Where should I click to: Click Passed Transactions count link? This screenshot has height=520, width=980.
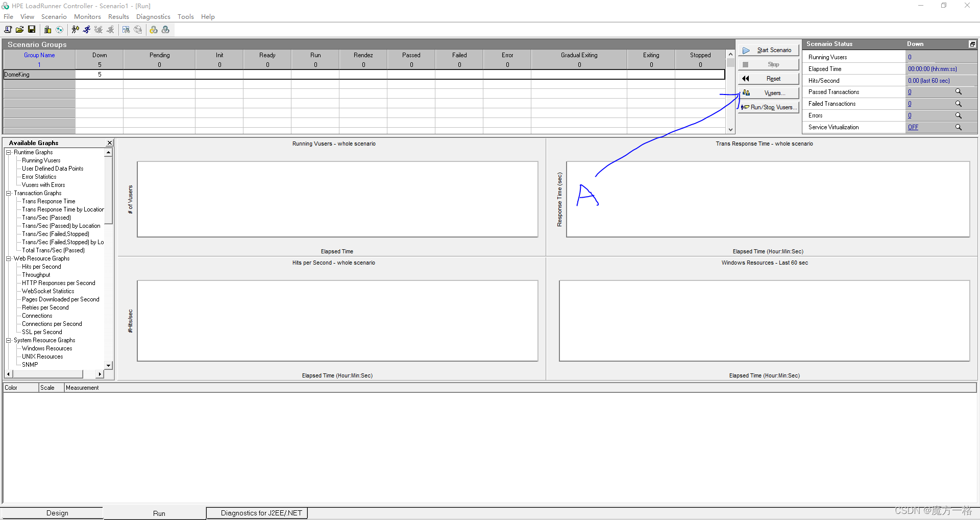tap(910, 92)
